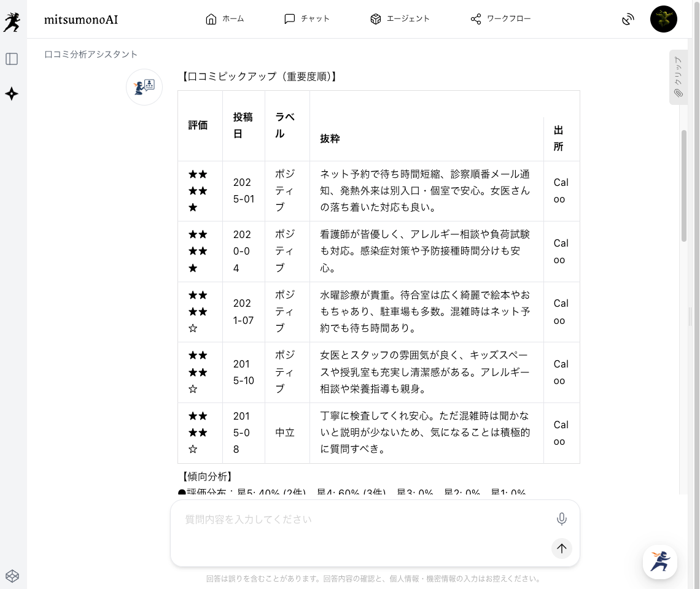The image size is (700, 589).
Task: Switch to the チャット tab
Action: (x=307, y=19)
